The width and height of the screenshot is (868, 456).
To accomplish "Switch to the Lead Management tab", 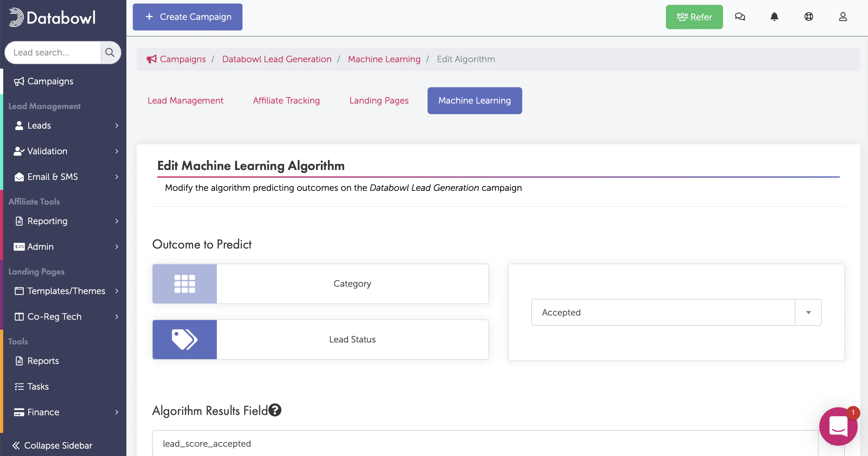I will (x=185, y=100).
